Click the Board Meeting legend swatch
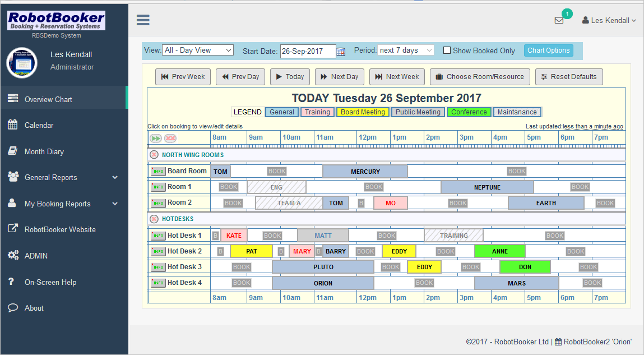This screenshot has height=355, width=644. [363, 112]
